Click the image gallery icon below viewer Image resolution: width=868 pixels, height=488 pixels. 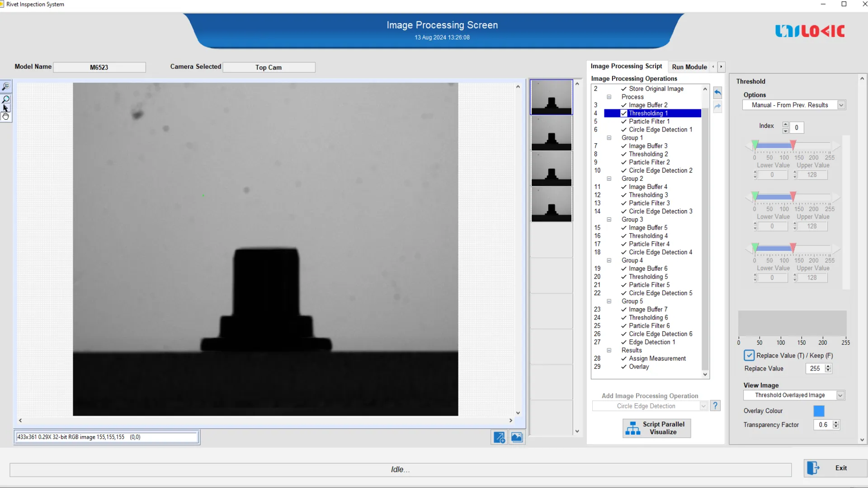coord(517,437)
